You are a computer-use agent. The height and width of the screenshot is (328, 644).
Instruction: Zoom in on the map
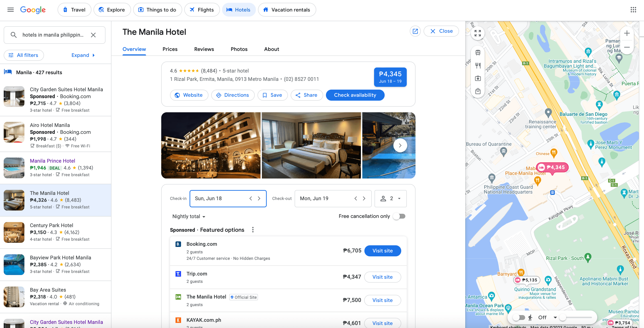coord(627,33)
